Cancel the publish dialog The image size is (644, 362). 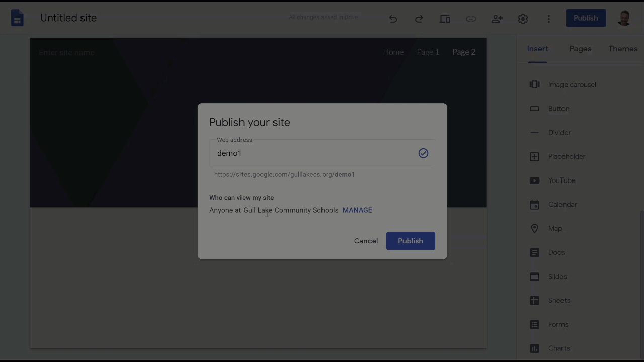tap(366, 241)
